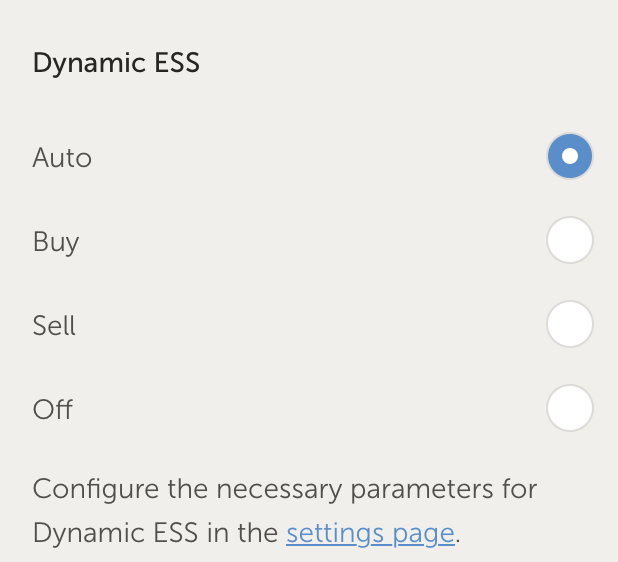This screenshot has height=562, width=618.
Task: Switch Dynamic ESS to Off radio button
Action: tap(570, 409)
